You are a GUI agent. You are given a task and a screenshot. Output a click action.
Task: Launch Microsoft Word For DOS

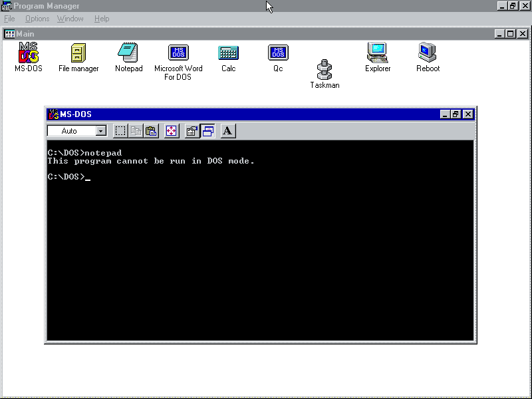coord(178,53)
